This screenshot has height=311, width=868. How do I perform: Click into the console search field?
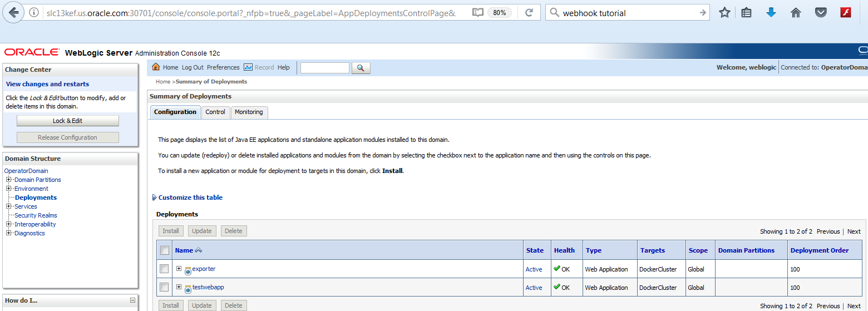click(325, 68)
